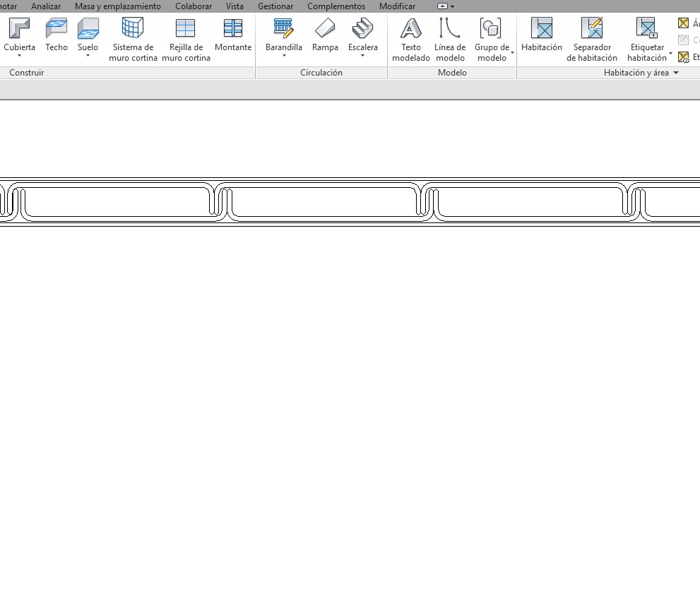Click the Techo ceiling tool
Screen dimensions: 700x613
point(57,35)
